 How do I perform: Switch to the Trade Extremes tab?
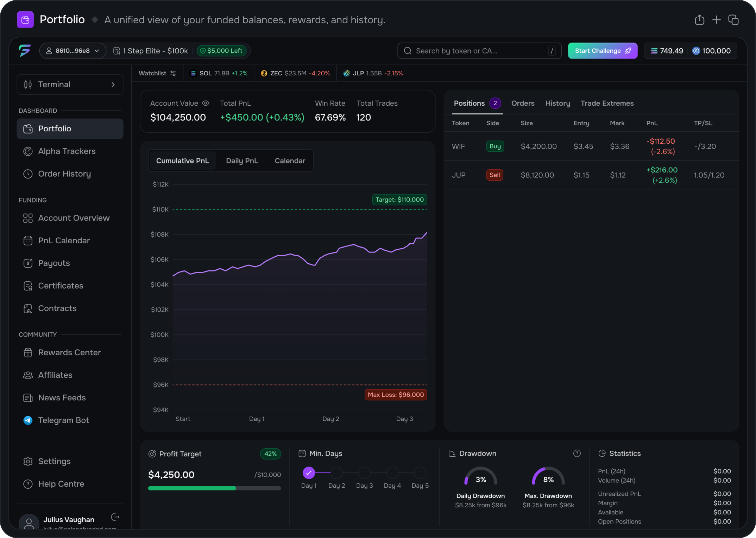607,103
